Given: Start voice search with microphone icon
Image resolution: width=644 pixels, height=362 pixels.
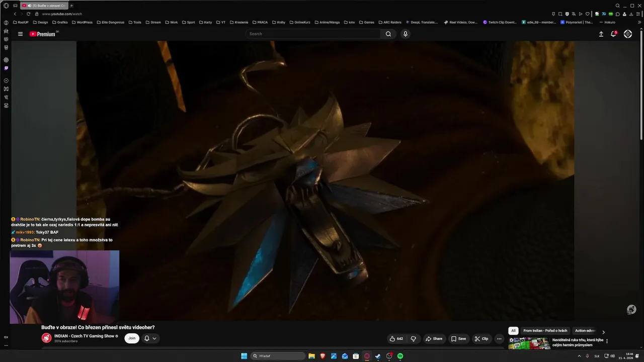Looking at the screenshot, I should pyautogui.click(x=406, y=34).
